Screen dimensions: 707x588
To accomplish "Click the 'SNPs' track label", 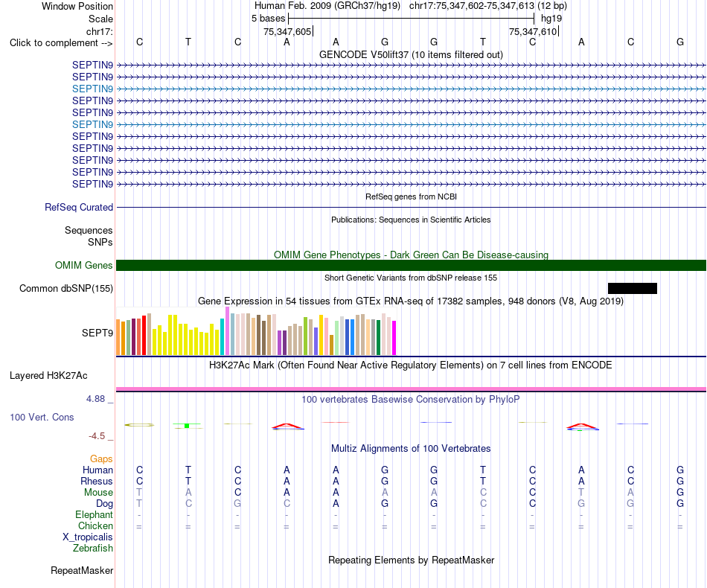I will pyautogui.click(x=100, y=242).
